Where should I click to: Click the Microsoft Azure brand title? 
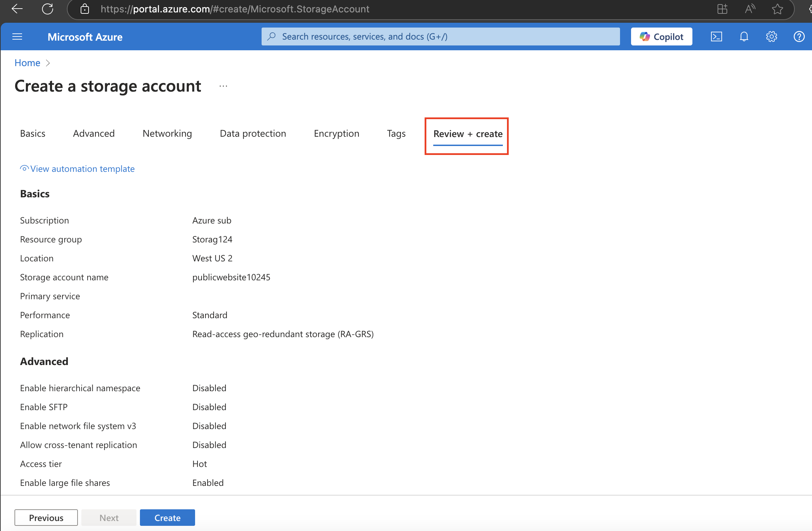[85, 37]
